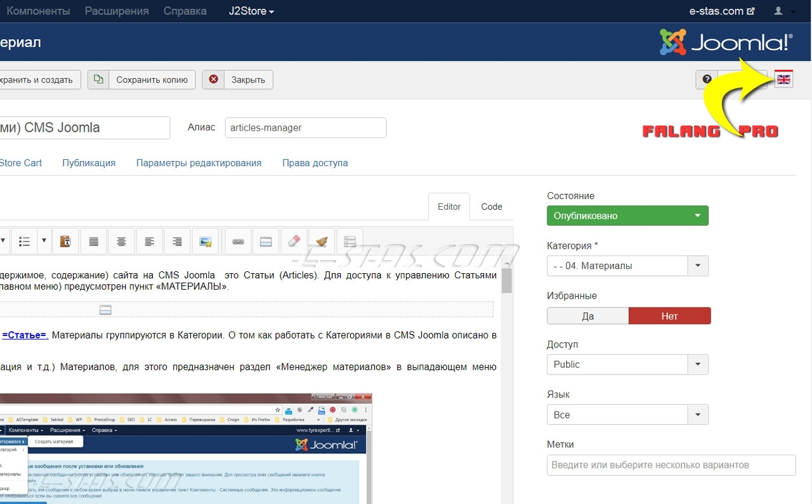Click the Алиас field containing articles-manager
Viewport: 812px width, 504px height.
306,127
